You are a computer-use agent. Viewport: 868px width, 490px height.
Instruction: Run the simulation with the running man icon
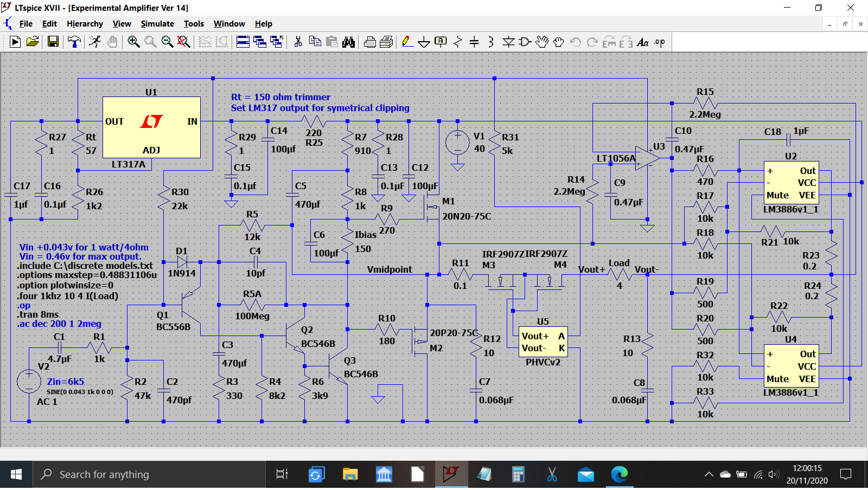(x=95, y=42)
